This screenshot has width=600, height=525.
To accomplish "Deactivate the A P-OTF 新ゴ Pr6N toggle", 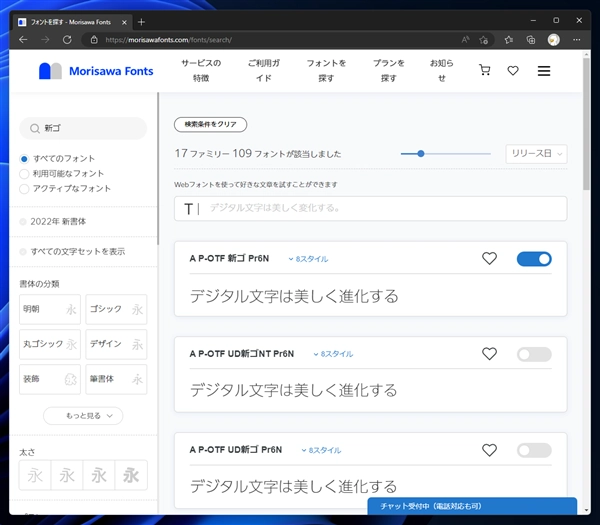I will pyautogui.click(x=534, y=259).
